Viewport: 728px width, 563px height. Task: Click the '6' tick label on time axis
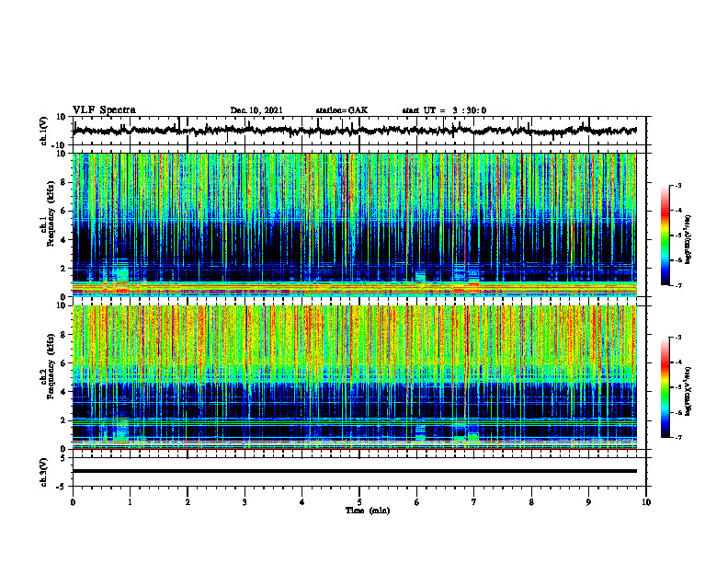coord(417,502)
